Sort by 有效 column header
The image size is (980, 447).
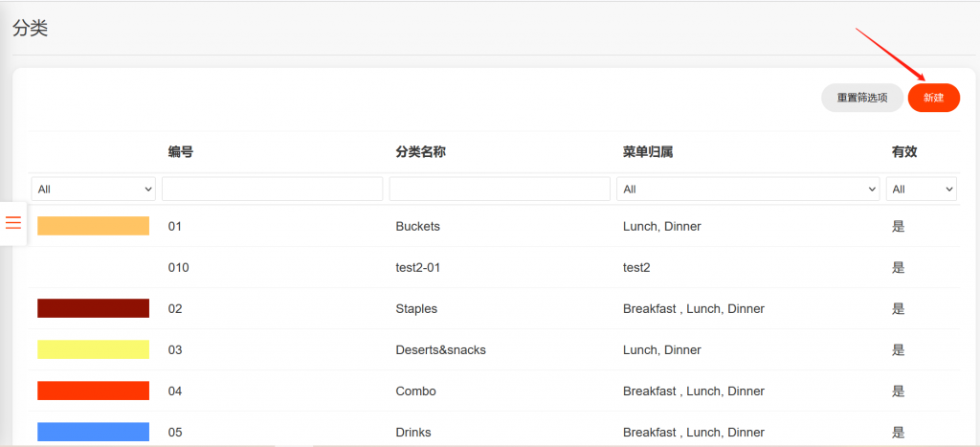click(904, 152)
